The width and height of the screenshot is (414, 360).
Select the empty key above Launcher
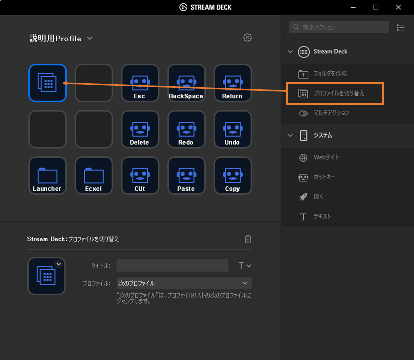click(48, 129)
